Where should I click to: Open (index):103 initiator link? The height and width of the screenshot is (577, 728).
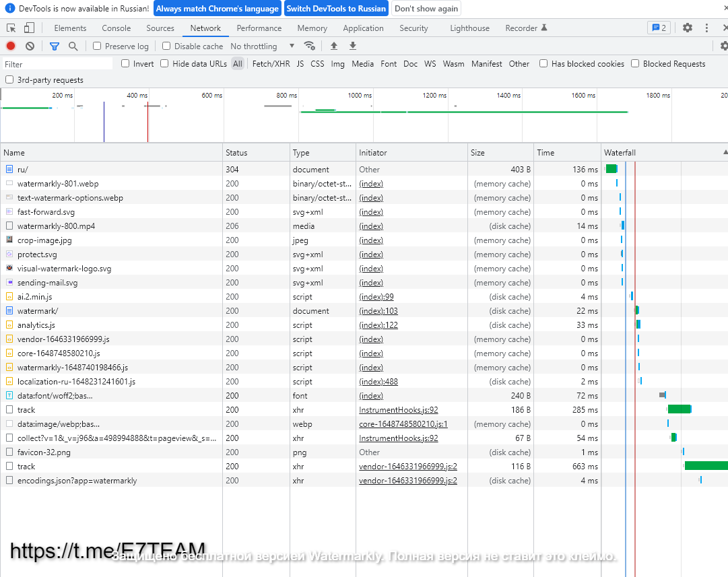[x=378, y=310]
